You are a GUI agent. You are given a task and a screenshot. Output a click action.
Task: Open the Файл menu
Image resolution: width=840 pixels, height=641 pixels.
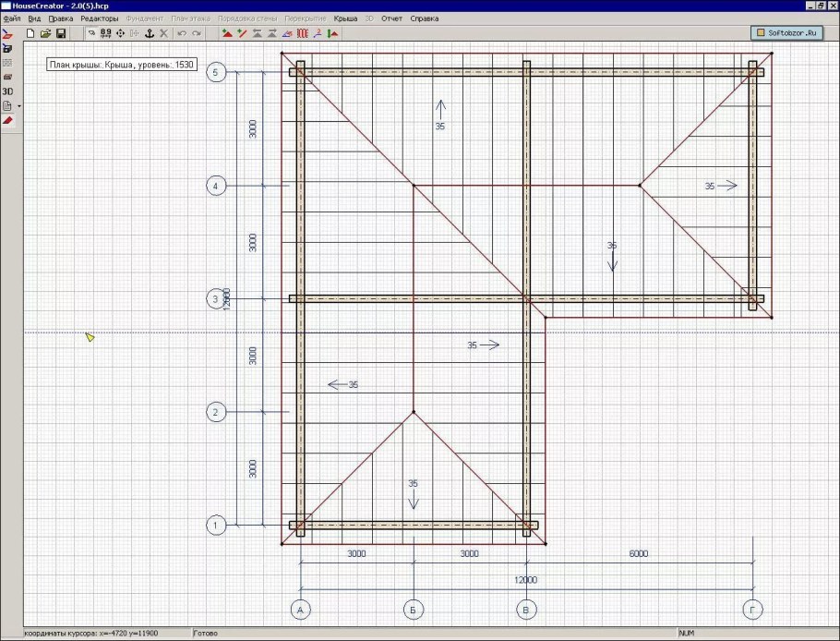pyautogui.click(x=11, y=18)
